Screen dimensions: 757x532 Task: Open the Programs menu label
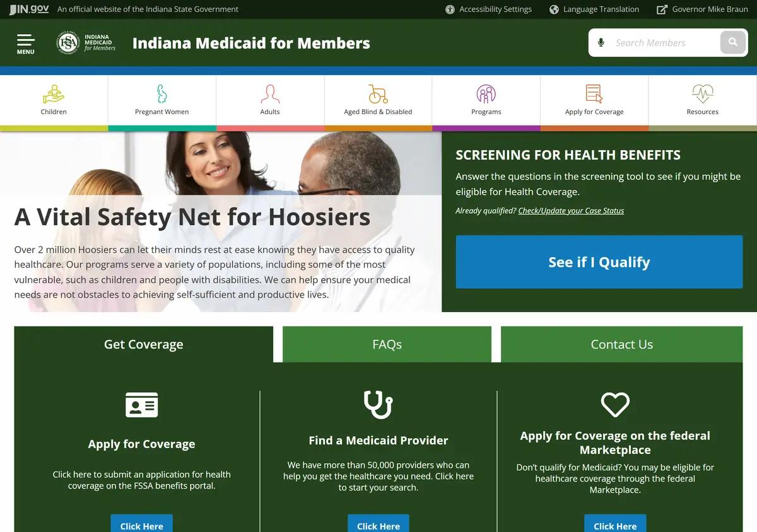(486, 112)
